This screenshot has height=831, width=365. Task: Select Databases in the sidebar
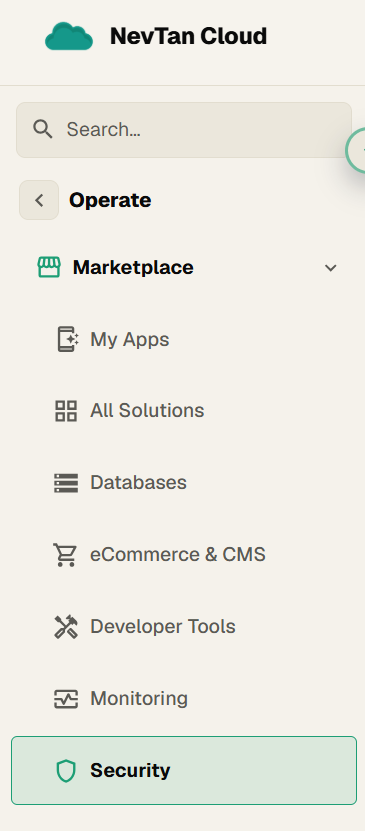click(x=184, y=483)
